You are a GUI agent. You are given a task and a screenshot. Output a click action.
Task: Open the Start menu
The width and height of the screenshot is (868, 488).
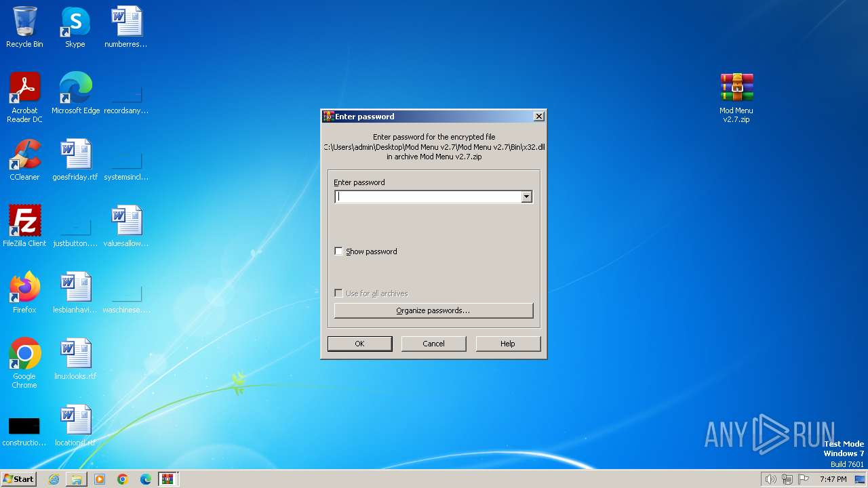18,479
